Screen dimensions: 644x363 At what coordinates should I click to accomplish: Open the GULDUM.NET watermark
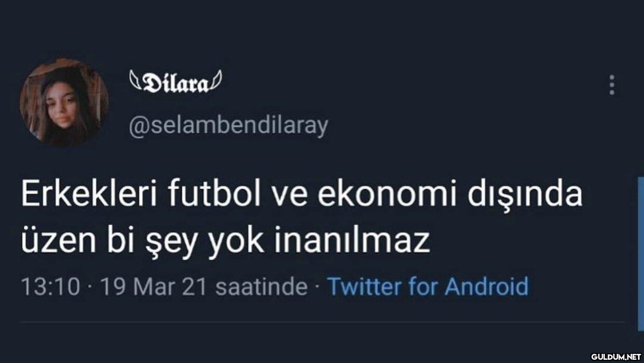[616, 357]
